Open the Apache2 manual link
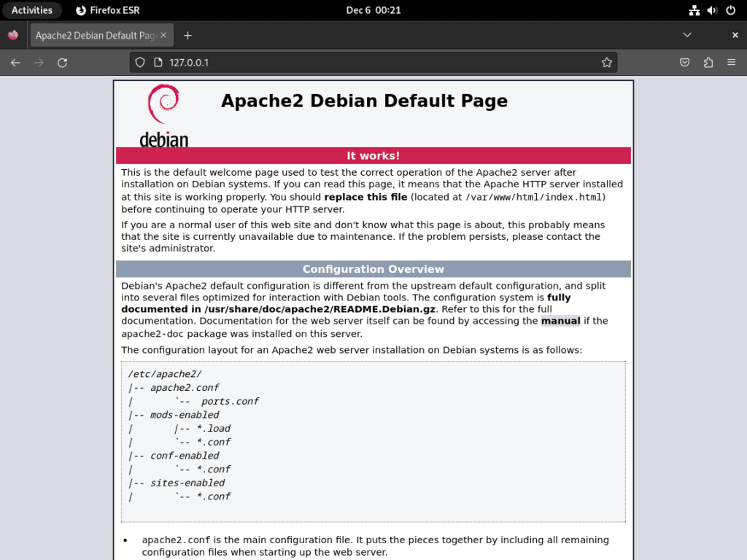Viewport: 747px width, 560px height. 560,321
